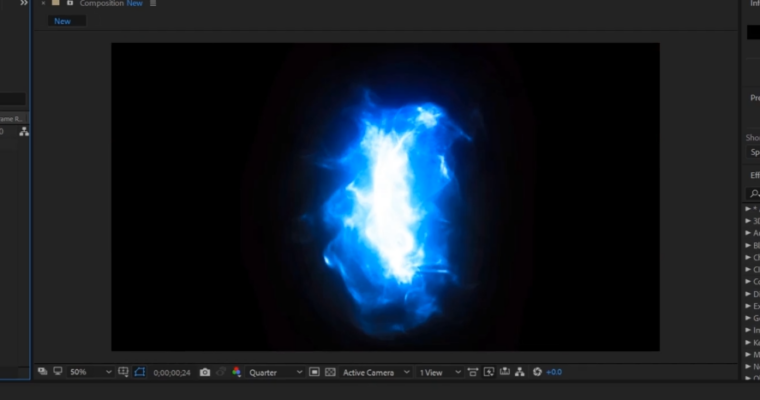Click the Timeline icon in viewer footer

[x=505, y=372]
